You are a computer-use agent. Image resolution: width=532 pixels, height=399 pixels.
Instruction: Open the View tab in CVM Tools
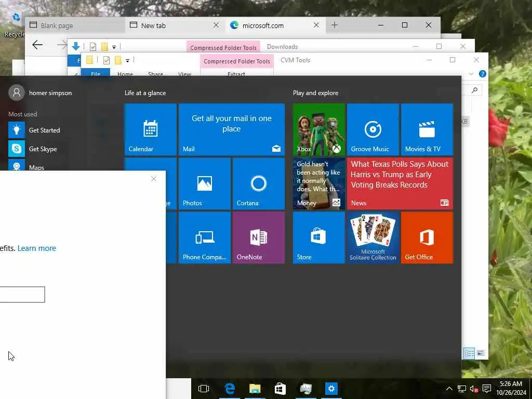[x=184, y=74]
